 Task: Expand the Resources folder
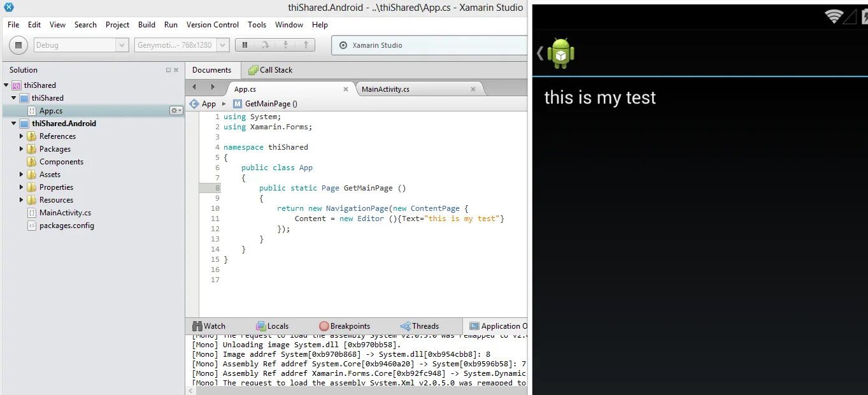tap(21, 200)
